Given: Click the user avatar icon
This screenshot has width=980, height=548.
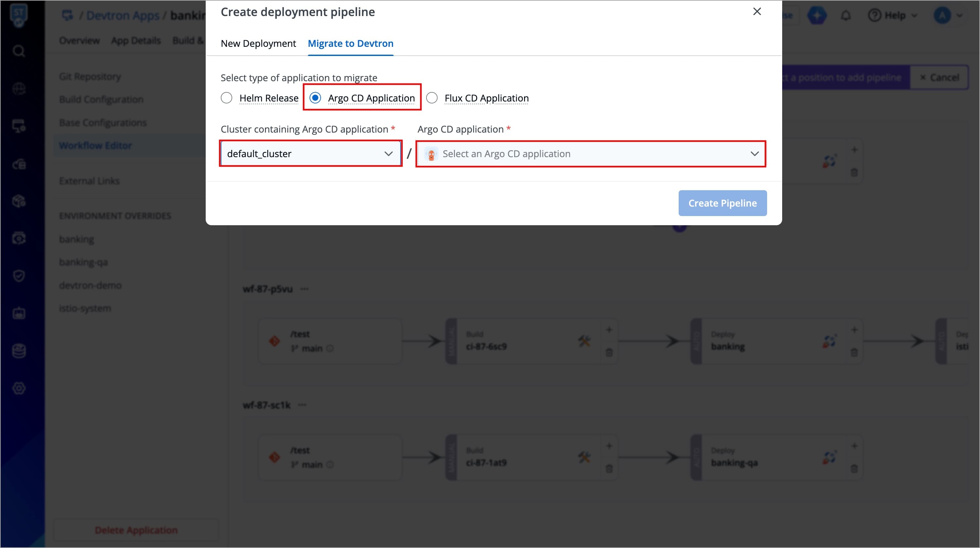Looking at the screenshot, I should click(x=942, y=16).
